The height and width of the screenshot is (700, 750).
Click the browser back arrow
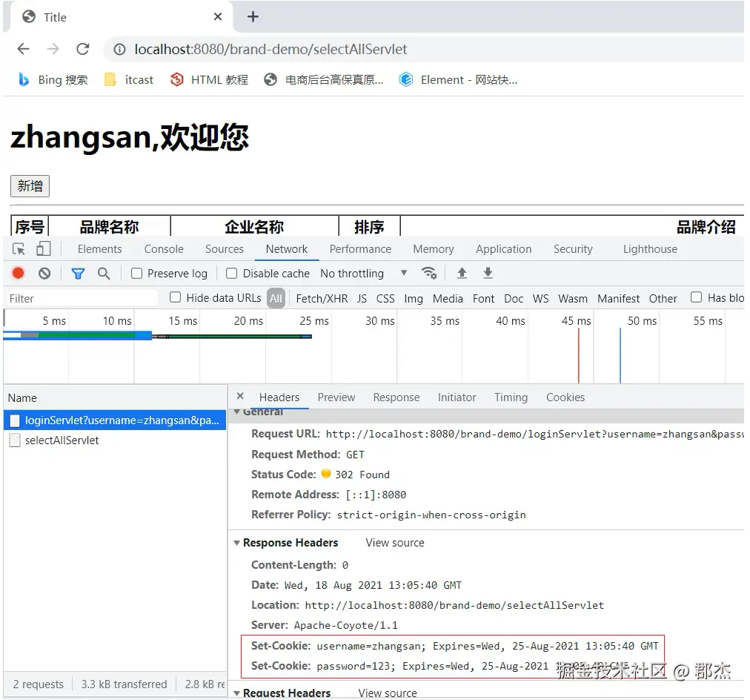[23, 49]
